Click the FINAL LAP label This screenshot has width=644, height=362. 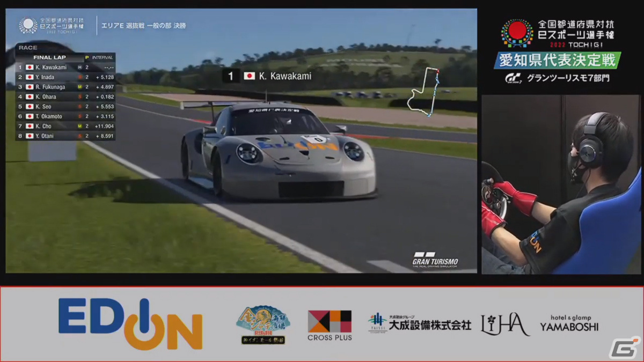click(x=50, y=57)
